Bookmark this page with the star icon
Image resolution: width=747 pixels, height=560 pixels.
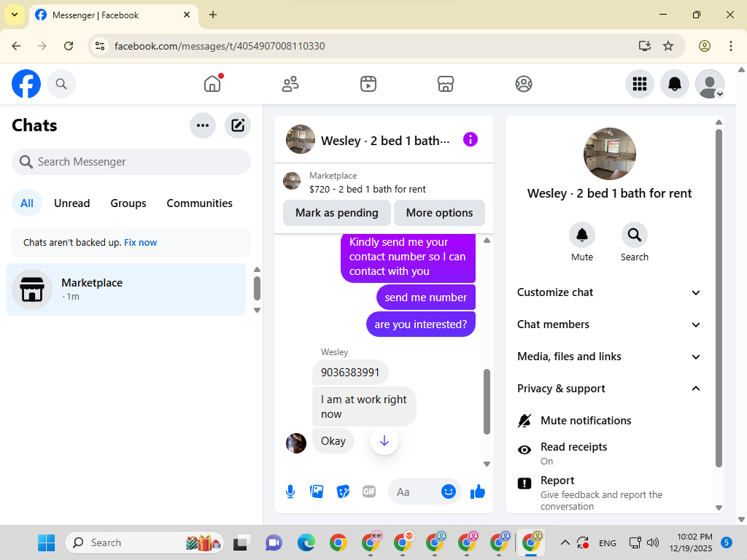[x=668, y=46]
